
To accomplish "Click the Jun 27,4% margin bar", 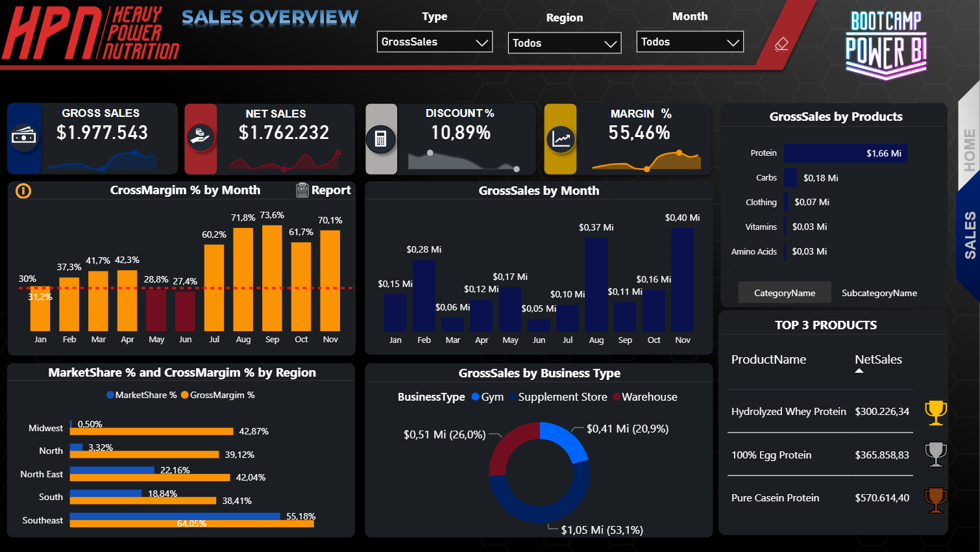I will pos(185,312).
